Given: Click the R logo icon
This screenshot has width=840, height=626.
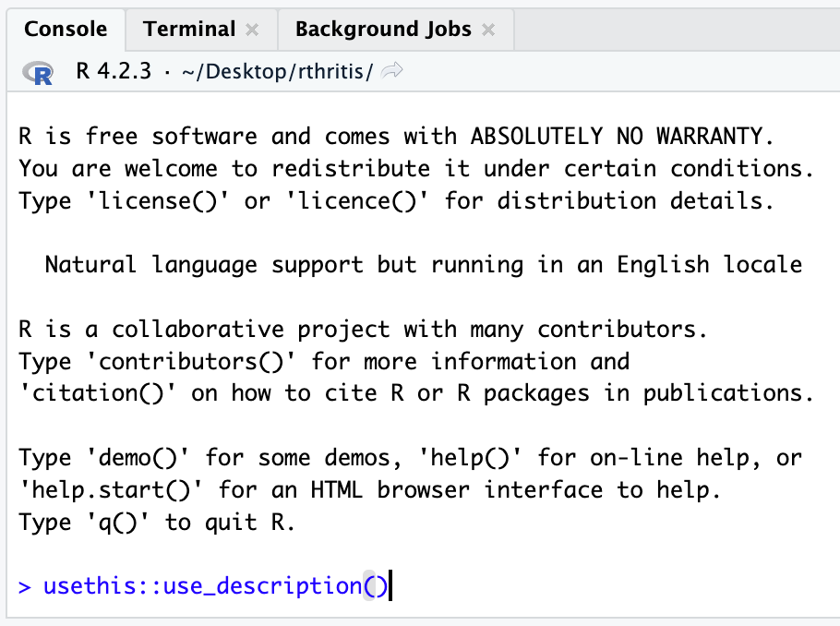Looking at the screenshot, I should (39, 73).
